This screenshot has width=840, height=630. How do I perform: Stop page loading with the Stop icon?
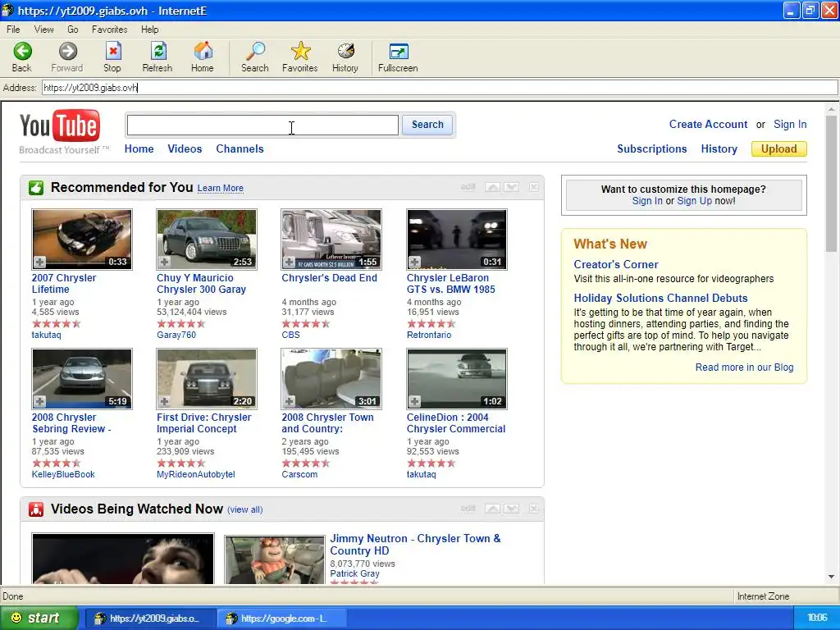pyautogui.click(x=112, y=57)
